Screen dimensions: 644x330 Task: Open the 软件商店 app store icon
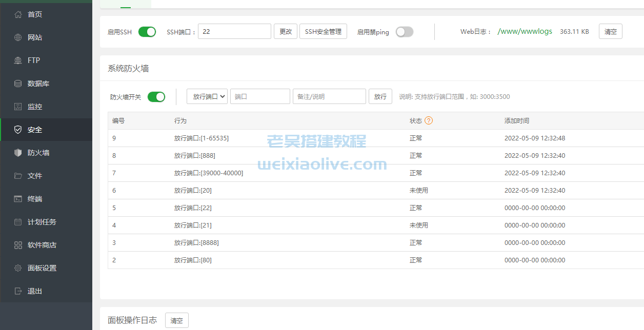pos(17,245)
